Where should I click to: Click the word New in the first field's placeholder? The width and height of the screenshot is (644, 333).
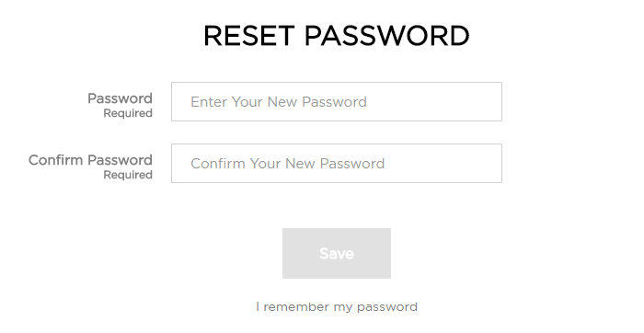coord(282,102)
